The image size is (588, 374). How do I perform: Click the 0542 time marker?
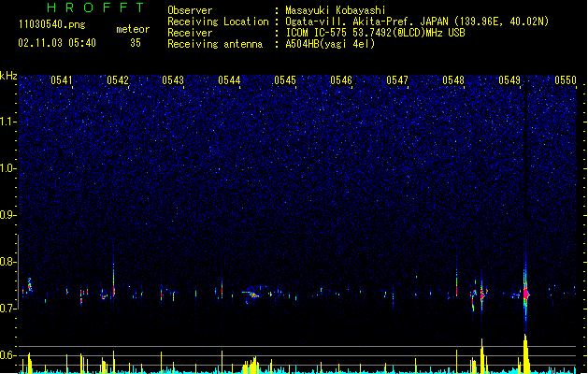pyautogui.click(x=118, y=80)
